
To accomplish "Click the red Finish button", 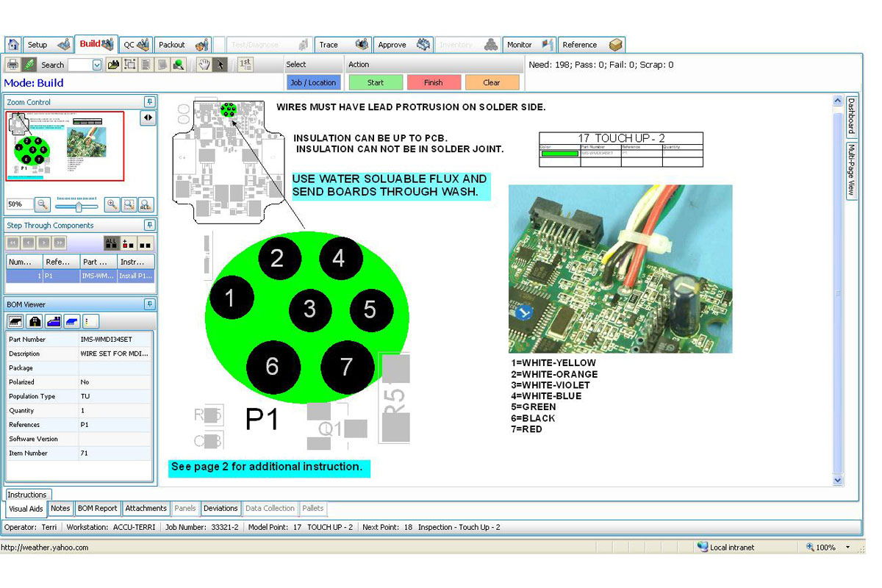I will point(434,82).
